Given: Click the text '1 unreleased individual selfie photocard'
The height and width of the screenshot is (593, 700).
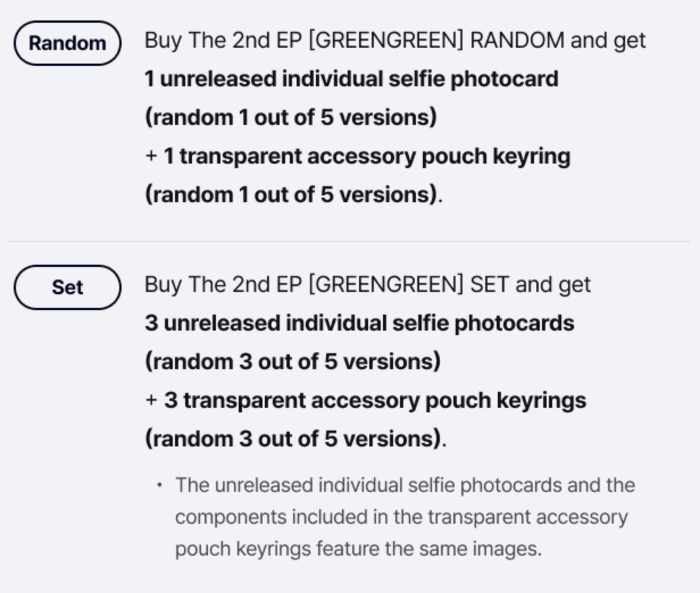Looking at the screenshot, I should click(351, 79).
